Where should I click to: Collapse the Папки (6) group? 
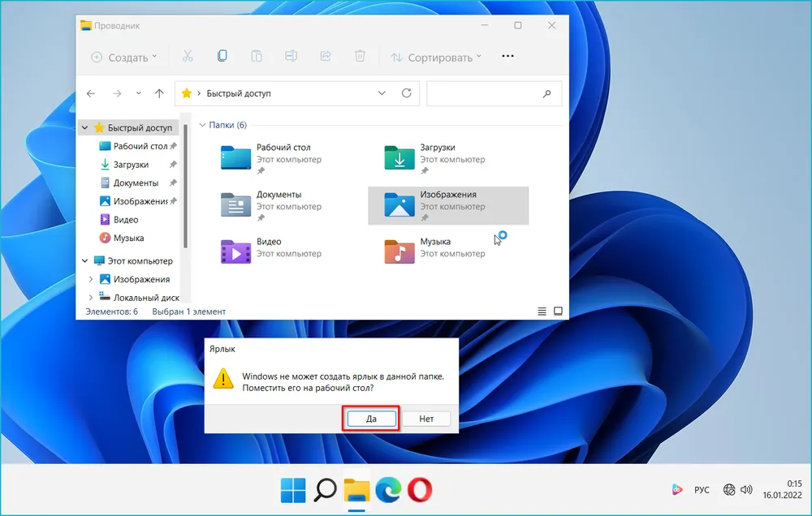[x=202, y=125]
